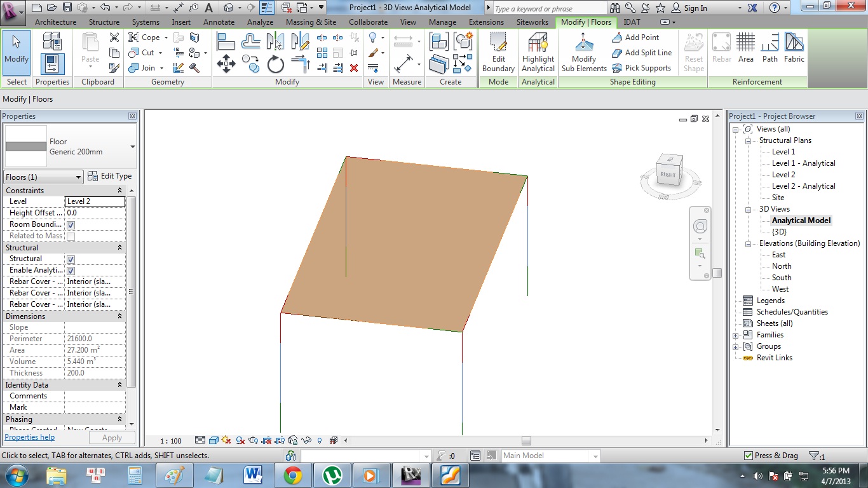The height and width of the screenshot is (488, 868).
Task: Select the Align tool
Action: tap(226, 41)
